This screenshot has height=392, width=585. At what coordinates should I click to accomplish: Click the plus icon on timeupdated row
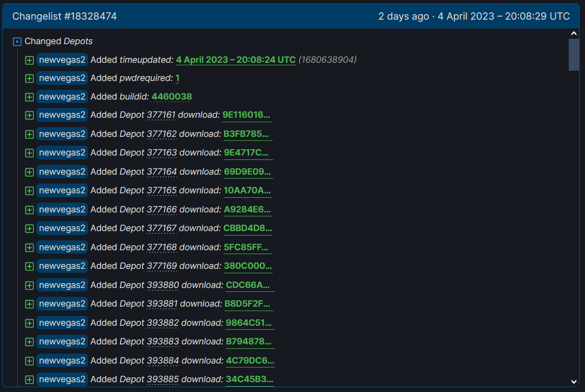coord(29,60)
